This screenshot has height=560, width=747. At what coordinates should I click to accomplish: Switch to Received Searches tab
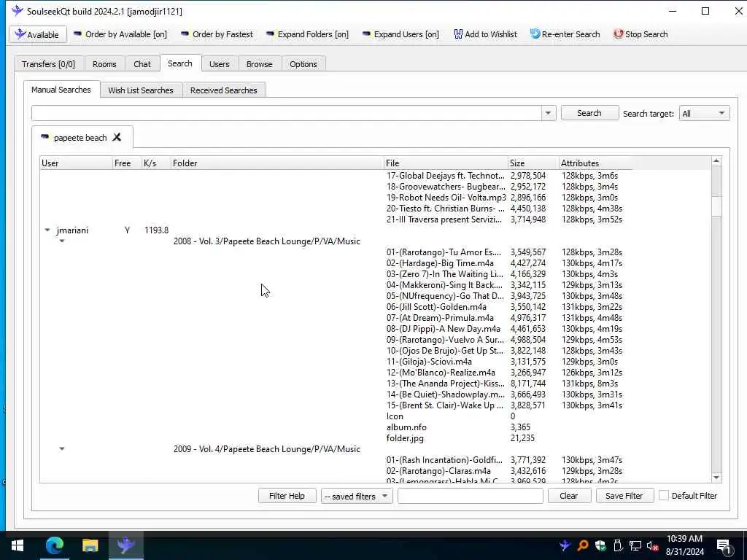[x=223, y=90]
